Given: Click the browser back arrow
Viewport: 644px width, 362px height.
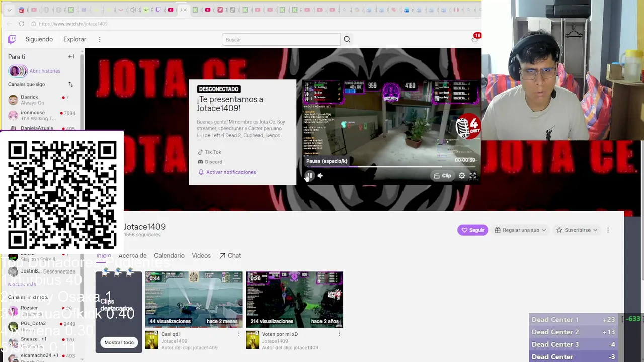Looking at the screenshot, I should point(10,24).
